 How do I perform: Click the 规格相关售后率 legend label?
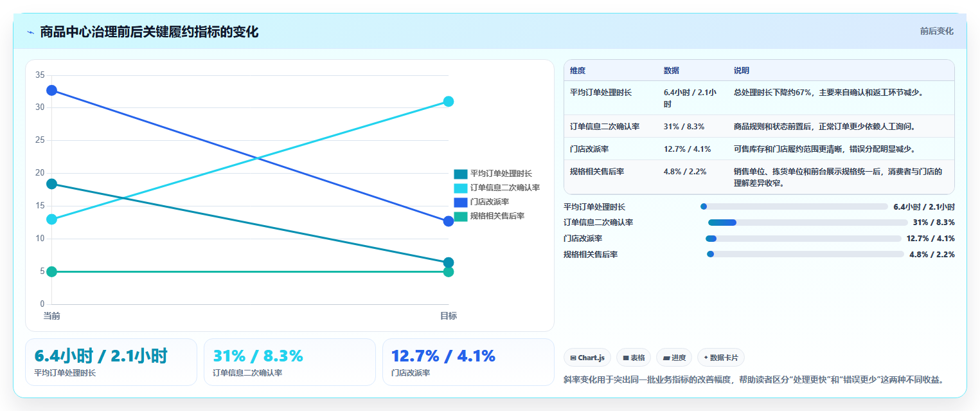tap(497, 216)
